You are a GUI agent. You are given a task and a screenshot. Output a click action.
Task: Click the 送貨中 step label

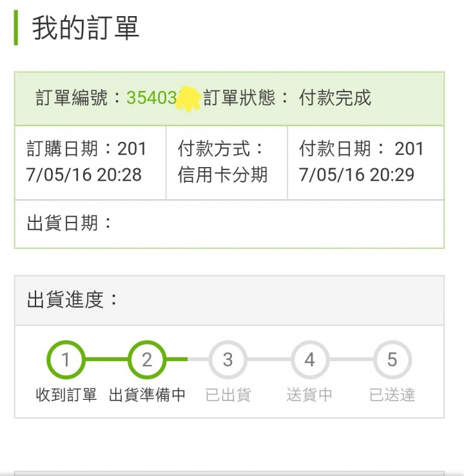coord(309,395)
